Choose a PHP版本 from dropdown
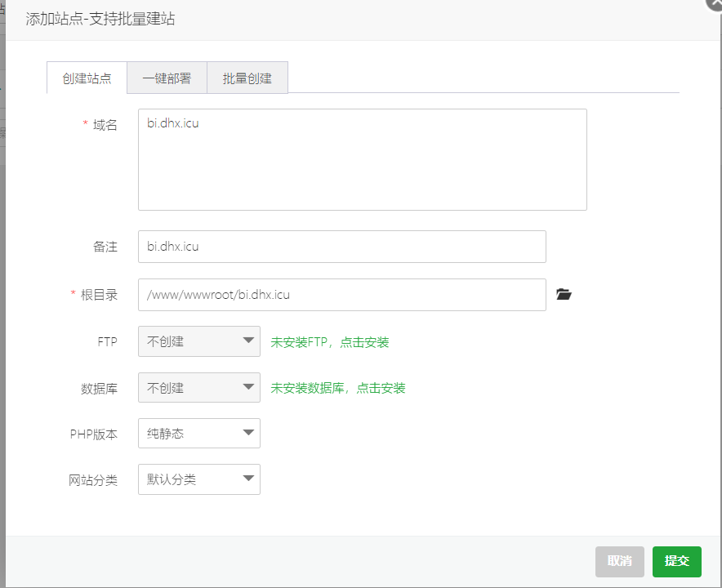 pos(199,434)
